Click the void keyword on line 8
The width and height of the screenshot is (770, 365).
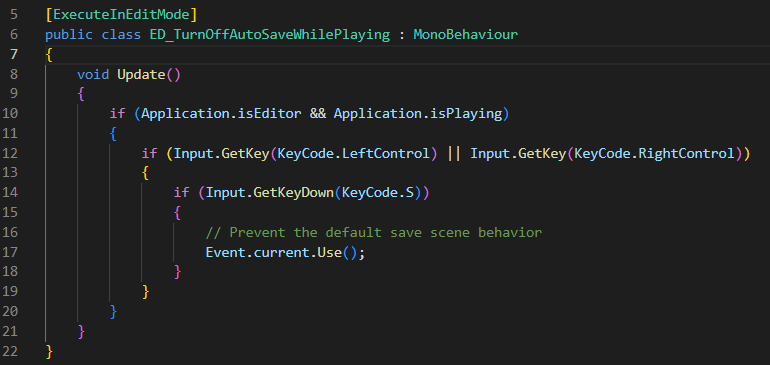pyautogui.click(x=93, y=75)
